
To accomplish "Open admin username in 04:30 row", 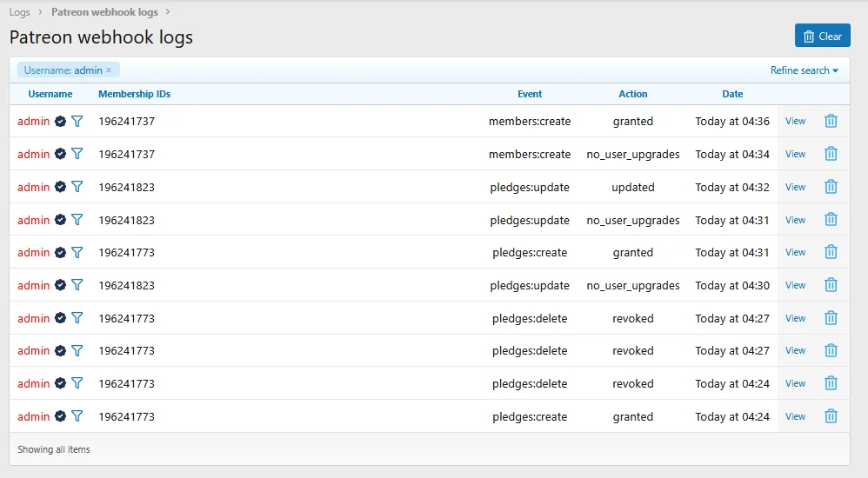I will click(x=33, y=285).
